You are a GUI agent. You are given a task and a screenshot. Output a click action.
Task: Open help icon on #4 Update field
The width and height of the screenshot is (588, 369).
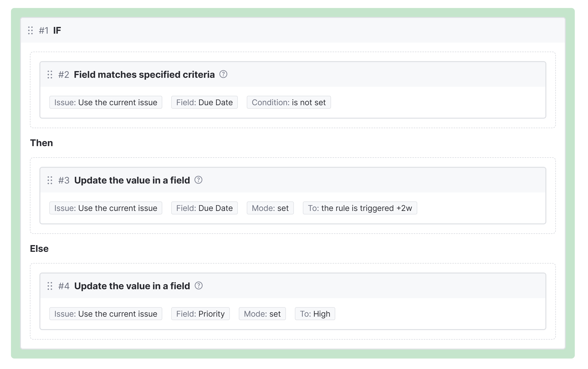tap(198, 286)
